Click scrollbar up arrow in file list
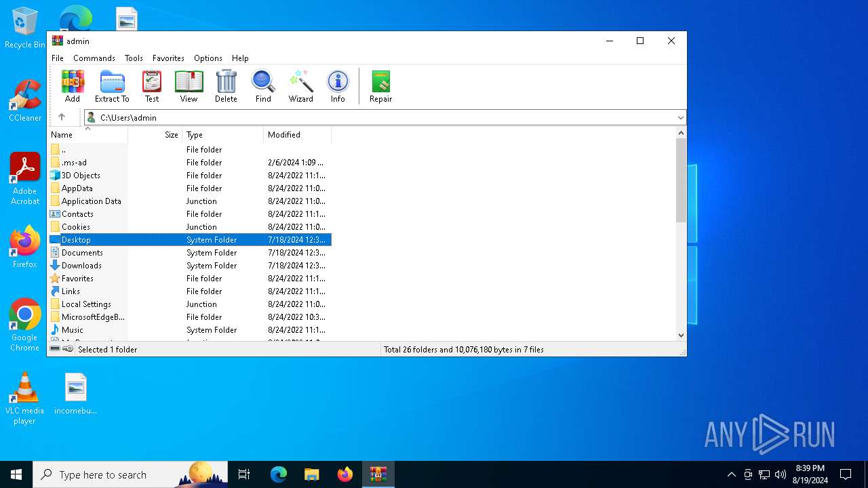868x488 pixels. (x=681, y=134)
